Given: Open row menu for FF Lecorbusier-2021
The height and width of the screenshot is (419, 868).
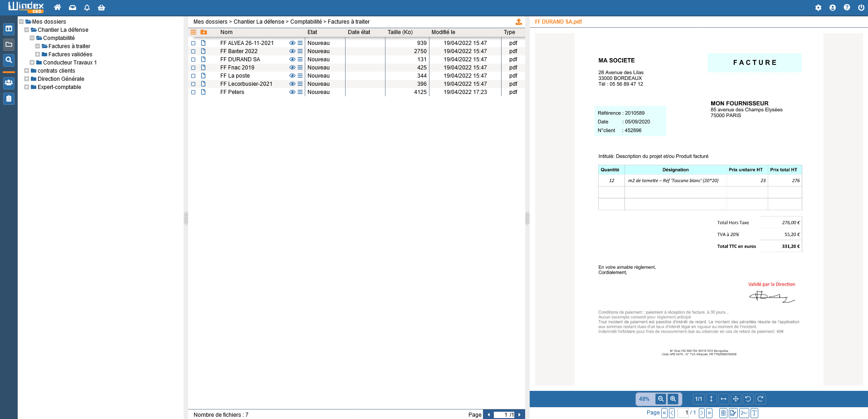Looking at the screenshot, I should pyautogui.click(x=300, y=84).
